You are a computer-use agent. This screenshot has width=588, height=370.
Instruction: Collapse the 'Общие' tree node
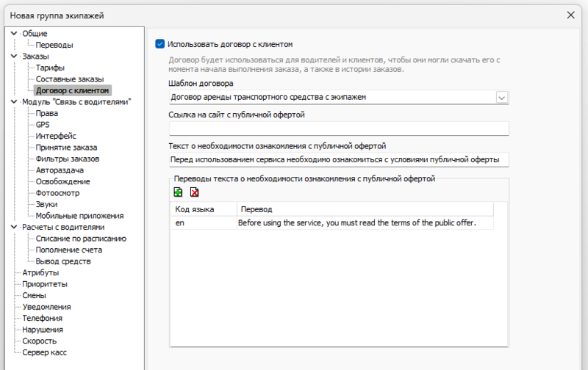pos(13,33)
